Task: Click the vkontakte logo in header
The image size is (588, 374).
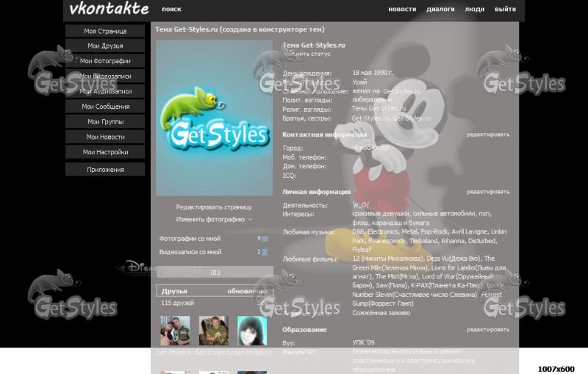Action: click(109, 10)
